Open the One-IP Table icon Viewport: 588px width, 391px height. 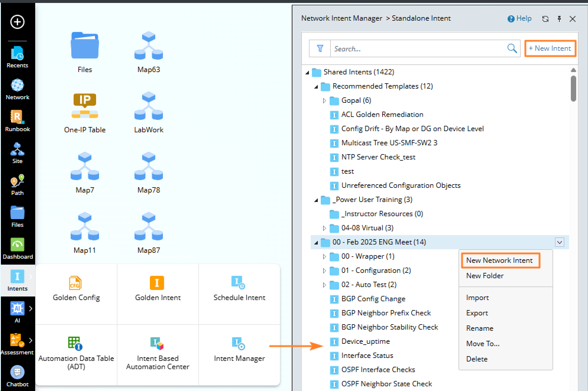coord(85,113)
